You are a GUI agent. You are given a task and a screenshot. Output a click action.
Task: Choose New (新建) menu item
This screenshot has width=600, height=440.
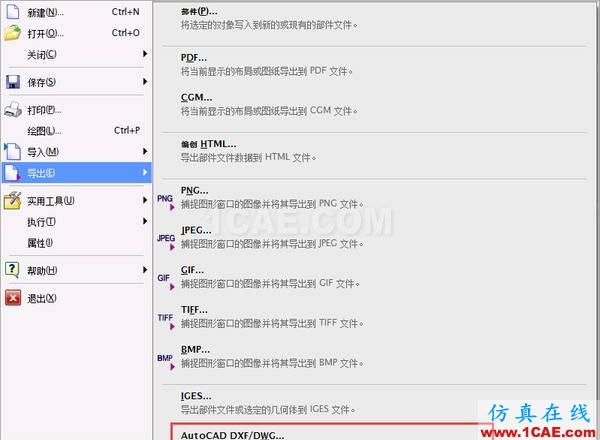click(x=76, y=12)
